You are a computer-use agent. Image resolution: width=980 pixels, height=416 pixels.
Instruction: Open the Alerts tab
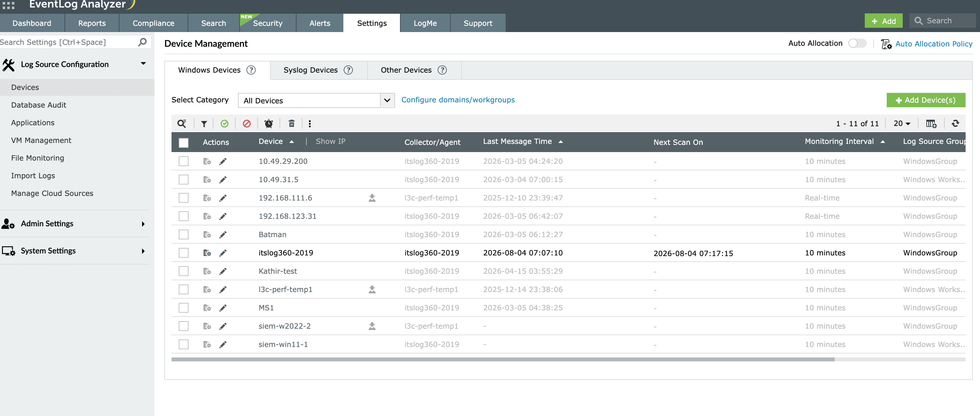[x=319, y=23]
